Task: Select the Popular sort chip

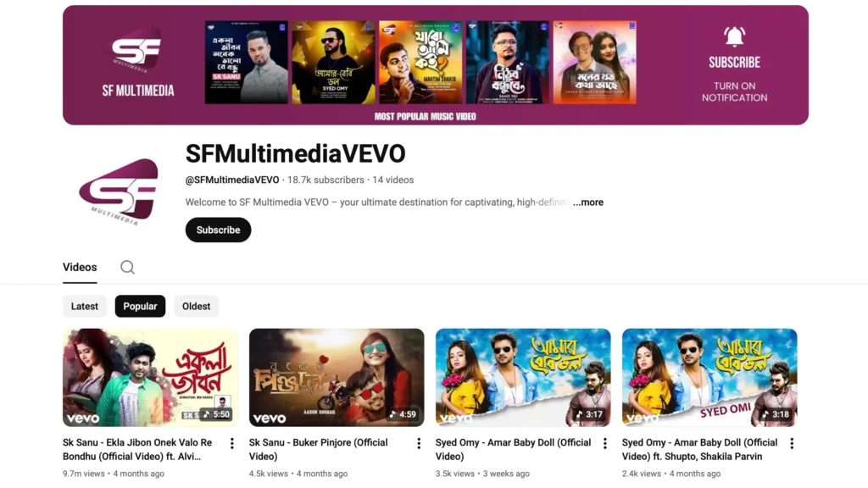Action: point(140,306)
